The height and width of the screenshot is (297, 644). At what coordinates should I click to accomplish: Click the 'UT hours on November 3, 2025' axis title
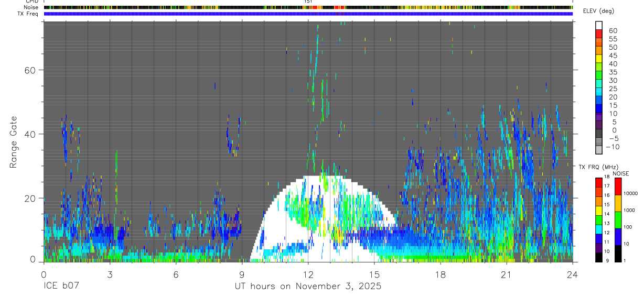[x=308, y=287]
